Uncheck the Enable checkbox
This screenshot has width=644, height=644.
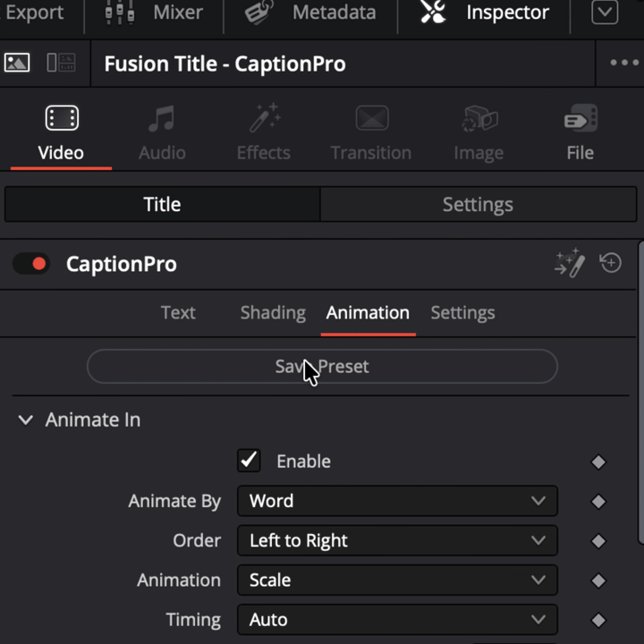(249, 461)
